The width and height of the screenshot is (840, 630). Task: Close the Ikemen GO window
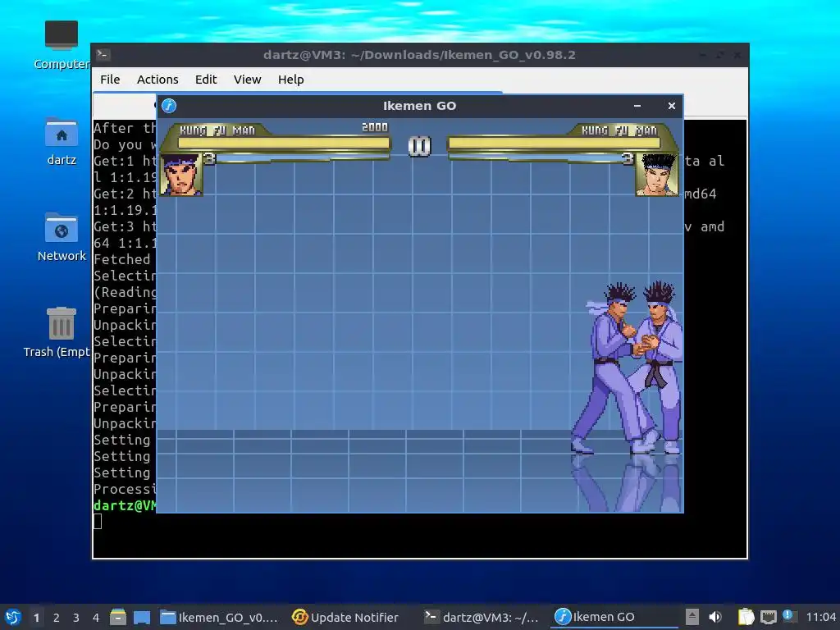pyautogui.click(x=671, y=106)
